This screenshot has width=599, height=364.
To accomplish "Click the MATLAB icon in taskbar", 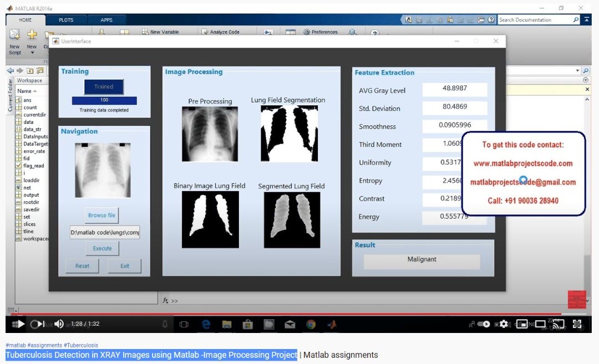I will coord(332,324).
